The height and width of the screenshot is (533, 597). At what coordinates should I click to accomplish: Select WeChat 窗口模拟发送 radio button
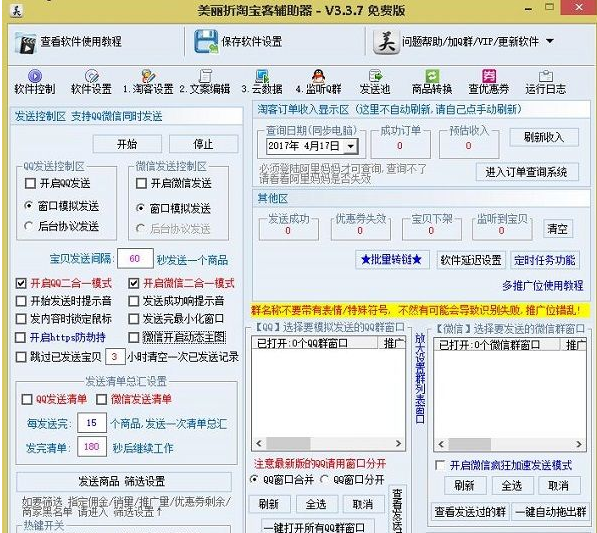tap(140, 208)
